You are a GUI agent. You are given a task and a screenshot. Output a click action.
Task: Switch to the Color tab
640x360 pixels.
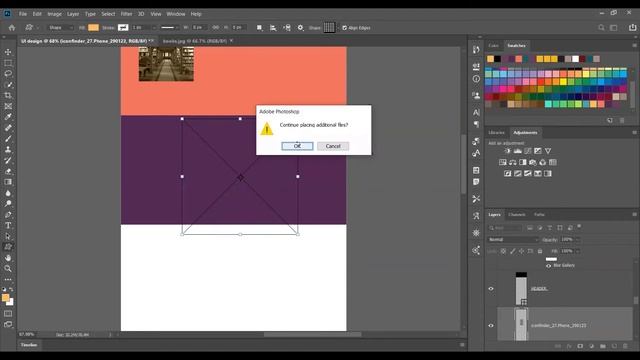coord(493,46)
